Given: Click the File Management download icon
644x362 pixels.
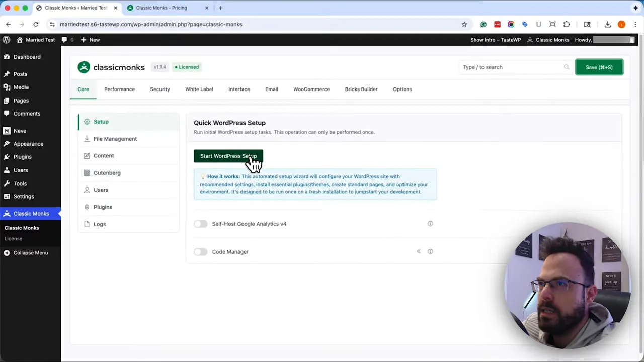Looking at the screenshot, I should 87,139.
